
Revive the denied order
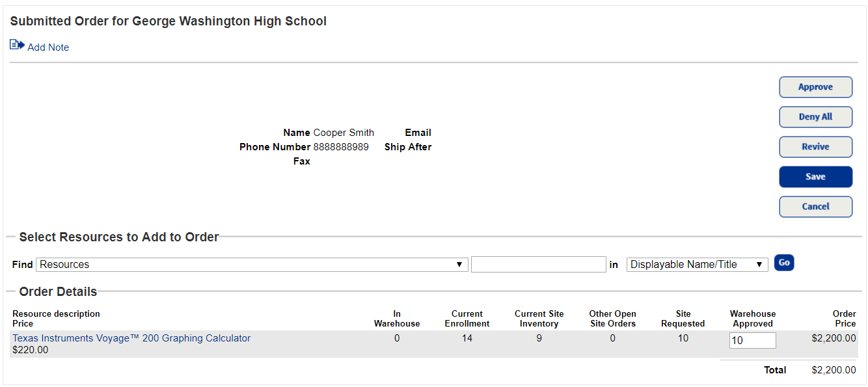point(815,146)
